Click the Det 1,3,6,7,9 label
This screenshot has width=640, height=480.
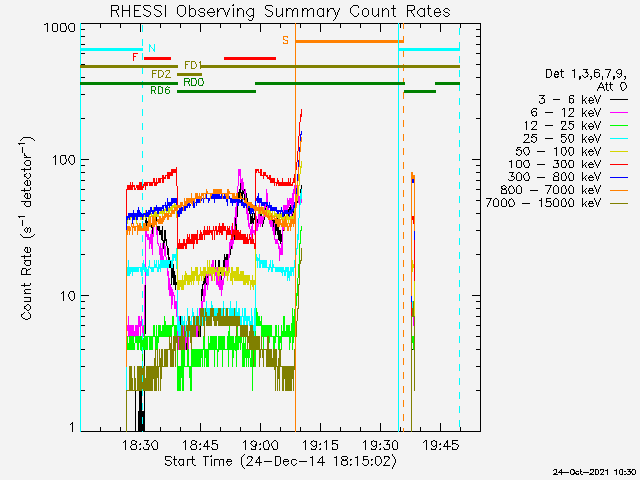586,74
